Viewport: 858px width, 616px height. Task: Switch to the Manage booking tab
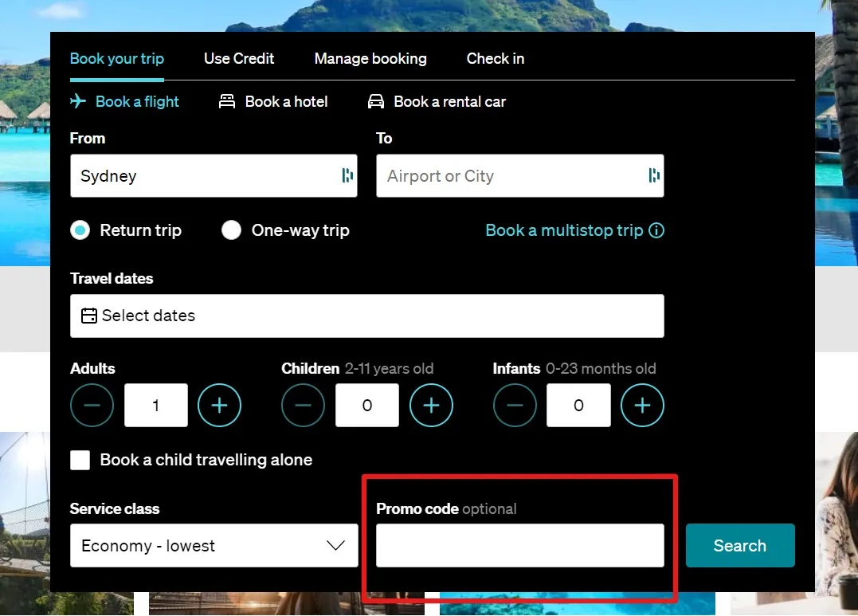370,59
